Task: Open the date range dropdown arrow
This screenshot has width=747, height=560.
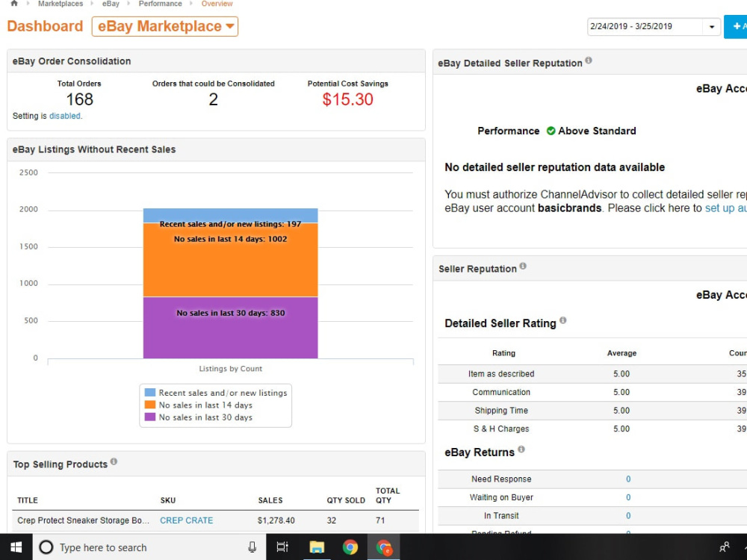Action: [x=712, y=27]
